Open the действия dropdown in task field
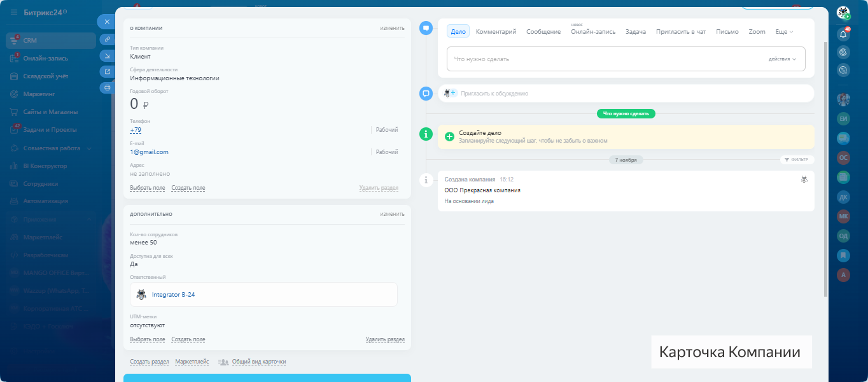 tap(782, 59)
